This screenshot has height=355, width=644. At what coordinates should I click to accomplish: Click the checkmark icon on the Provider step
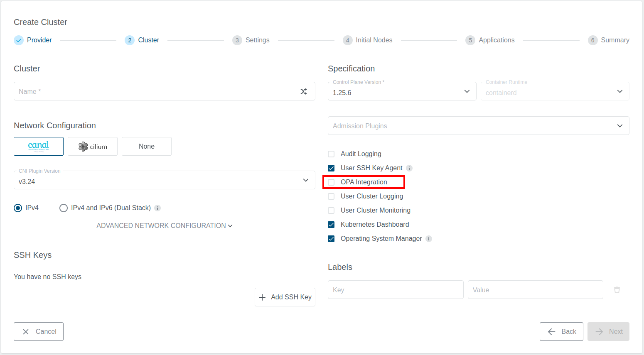pyautogui.click(x=18, y=40)
